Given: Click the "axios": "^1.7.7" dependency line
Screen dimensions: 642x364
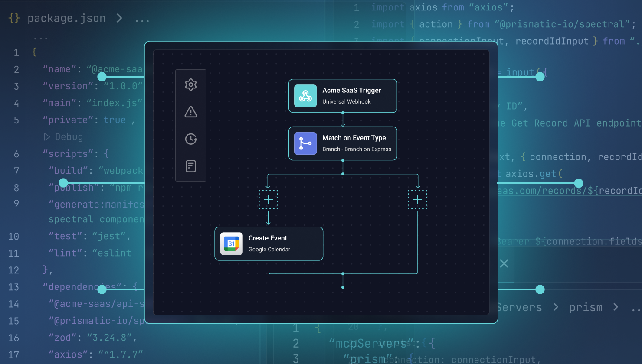Looking at the screenshot, I should click(x=95, y=354).
